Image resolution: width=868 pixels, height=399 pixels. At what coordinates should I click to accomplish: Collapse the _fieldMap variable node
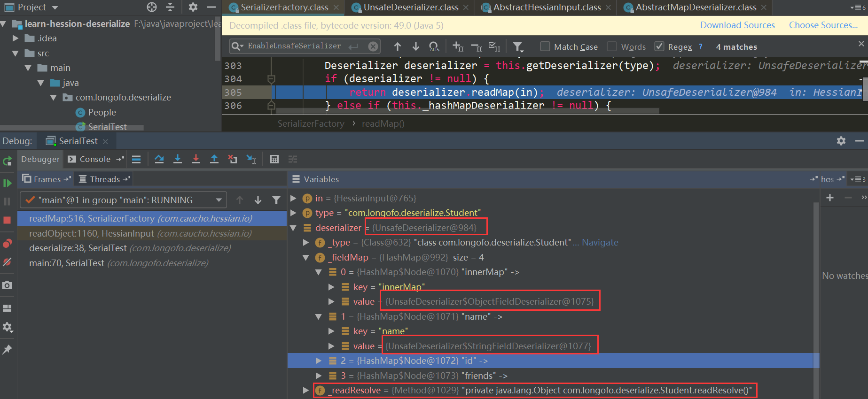tap(306, 257)
